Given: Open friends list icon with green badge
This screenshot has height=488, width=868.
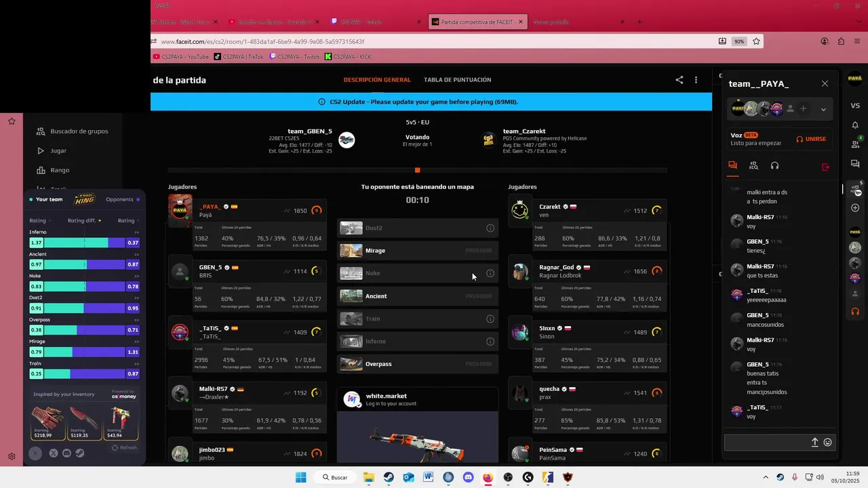Looking at the screenshot, I should pos(855,144).
